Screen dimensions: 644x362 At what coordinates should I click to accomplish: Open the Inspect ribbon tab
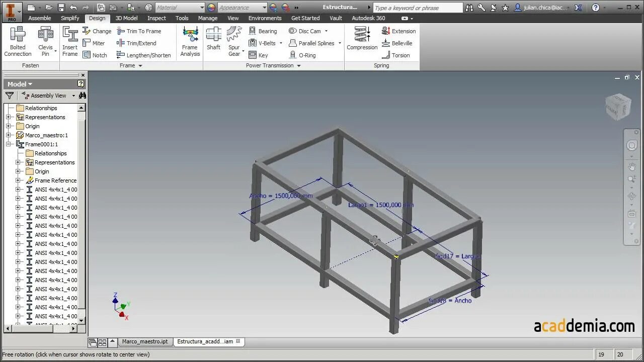coord(156,18)
